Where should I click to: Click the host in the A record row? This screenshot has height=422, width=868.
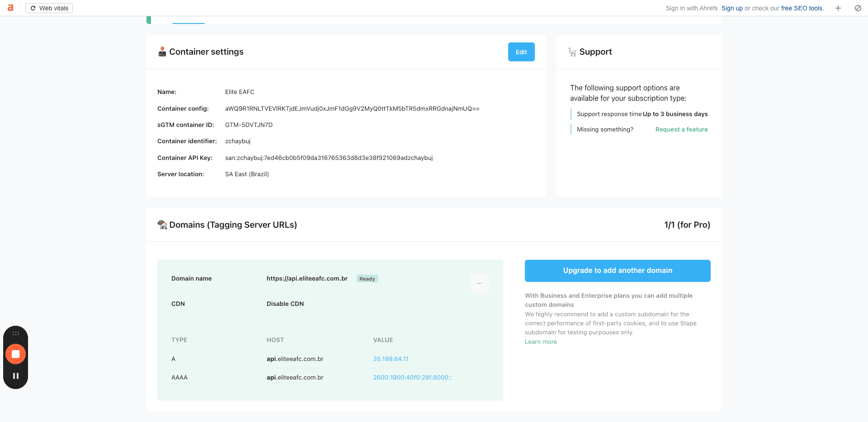point(295,359)
